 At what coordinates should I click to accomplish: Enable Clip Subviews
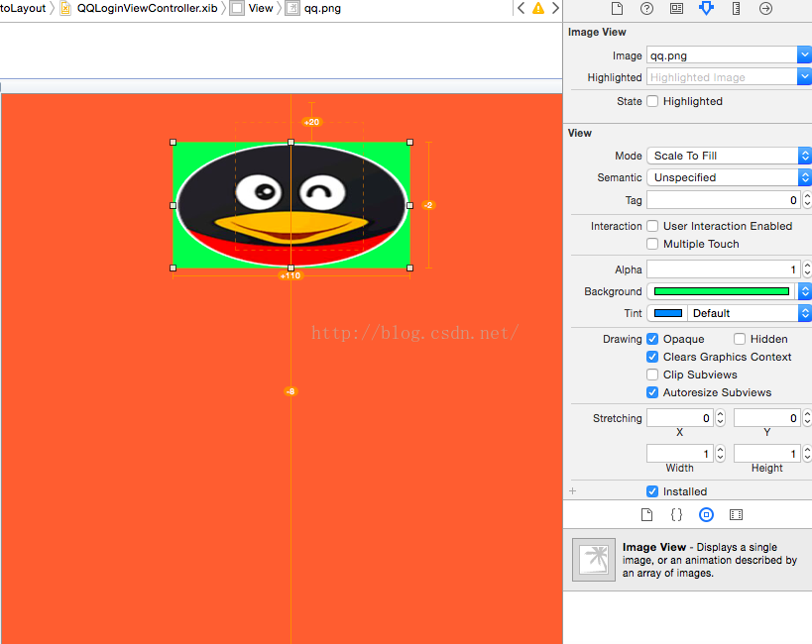coord(652,375)
